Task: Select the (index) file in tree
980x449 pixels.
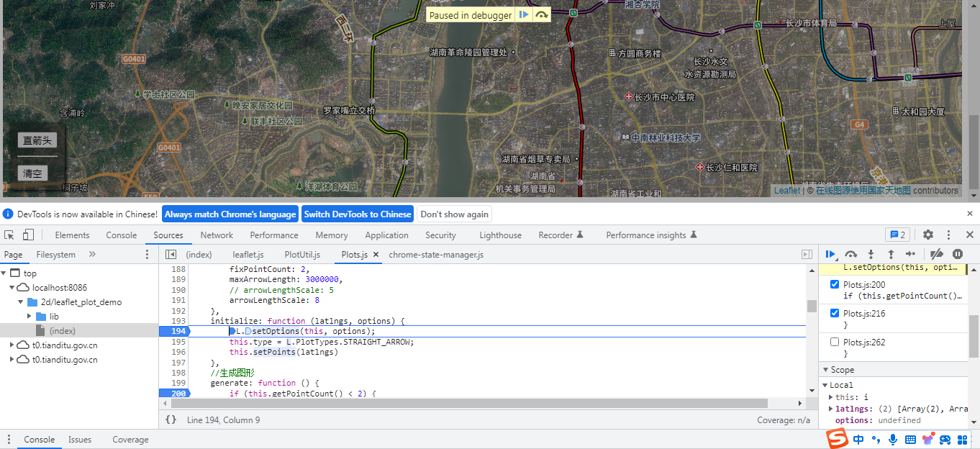Action: [x=62, y=331]
